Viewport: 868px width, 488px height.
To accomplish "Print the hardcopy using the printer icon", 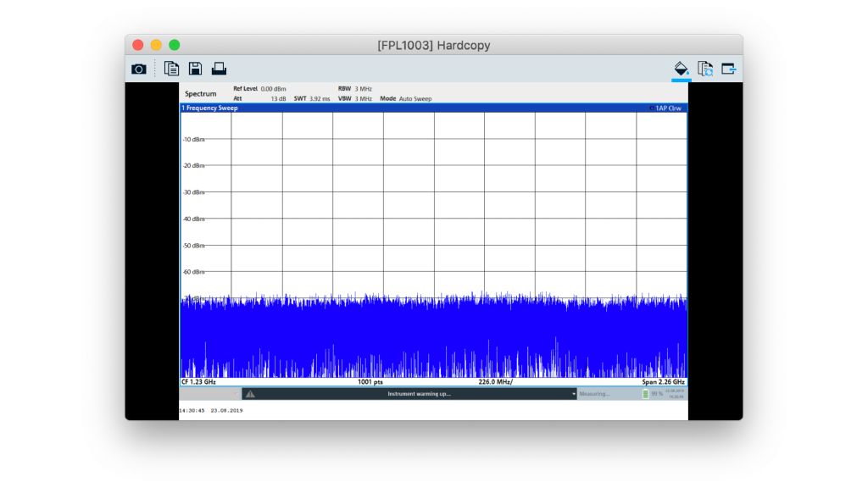I will [x=219, y=69].
